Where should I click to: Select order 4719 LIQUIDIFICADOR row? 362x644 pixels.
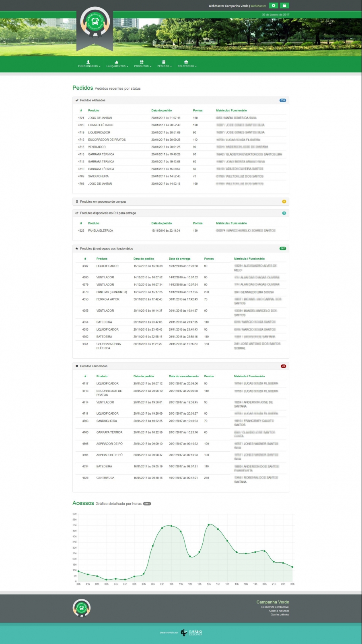point(181,132)
